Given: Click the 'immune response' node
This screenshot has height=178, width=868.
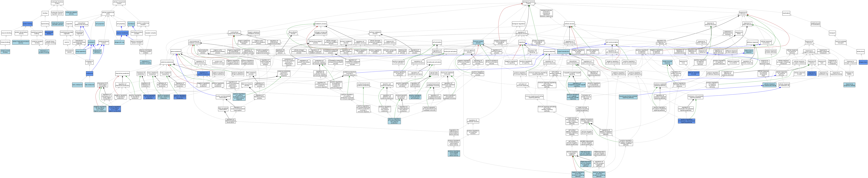Looking at the screenshot, I should pyautogui.click(x=549, y=52).
